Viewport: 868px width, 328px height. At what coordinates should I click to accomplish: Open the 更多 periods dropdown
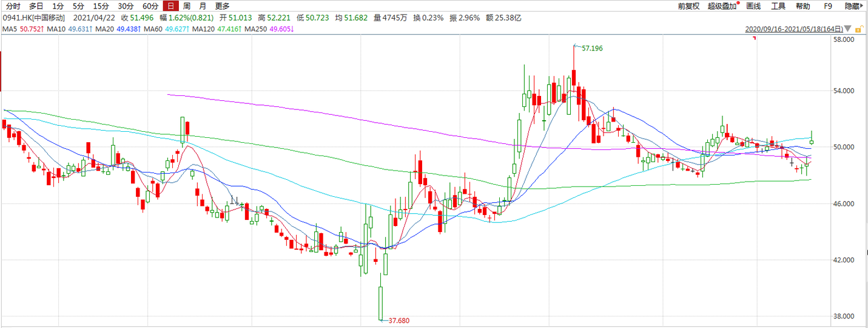point(222,6)
